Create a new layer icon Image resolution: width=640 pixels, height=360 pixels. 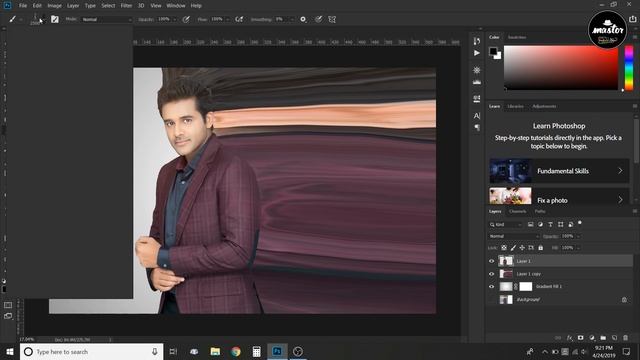(614, 338)
